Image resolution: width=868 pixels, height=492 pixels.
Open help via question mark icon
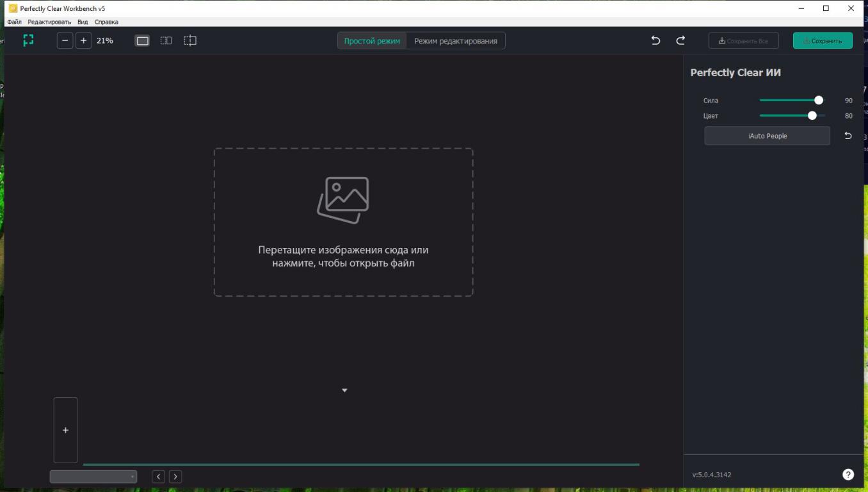pyautogui.click(x=848, y=475)
